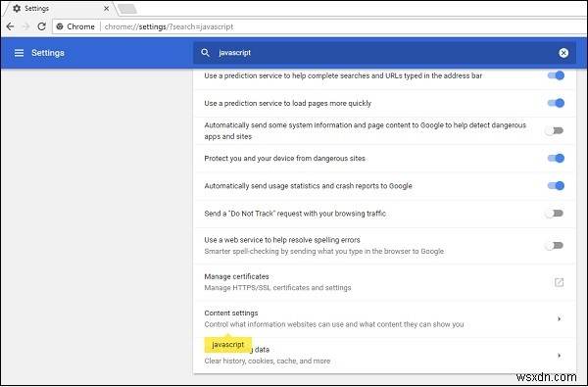This screenshot has width=588, height=387.
Task: Enable the Do Not Track request toggle
Action: click(555, 213)
